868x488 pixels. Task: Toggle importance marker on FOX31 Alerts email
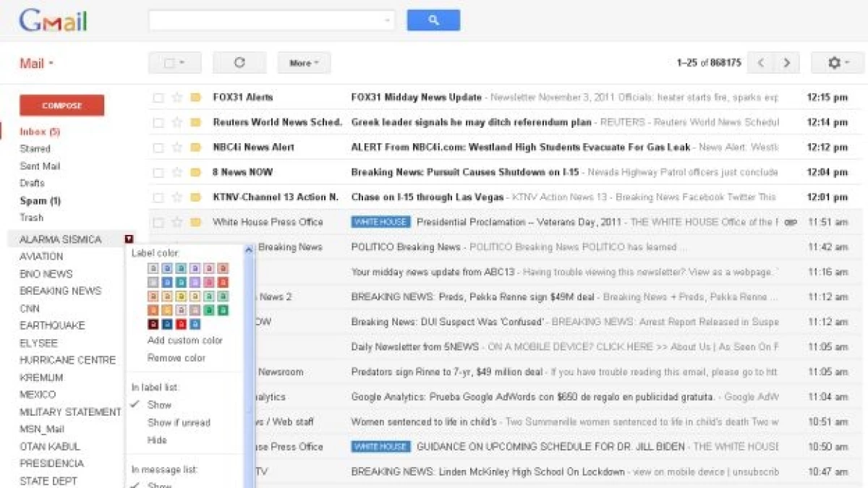[195, 98]
